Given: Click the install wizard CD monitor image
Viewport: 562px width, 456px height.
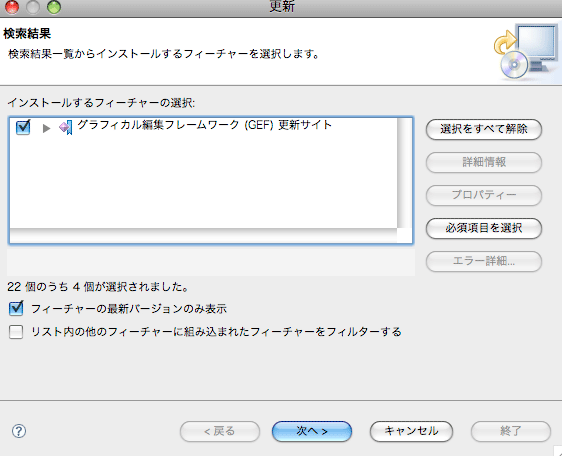Looking at the screenshot, I should pos(525,52).
